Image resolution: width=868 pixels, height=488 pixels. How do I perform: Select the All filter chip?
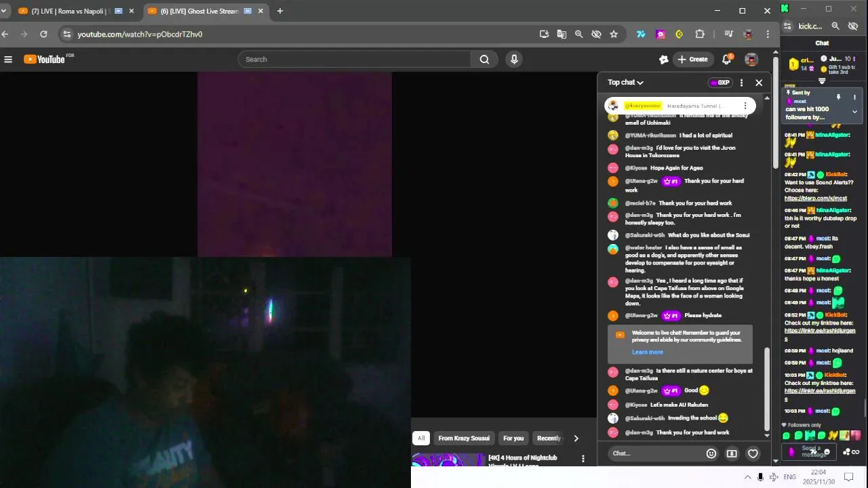(421, 438)
